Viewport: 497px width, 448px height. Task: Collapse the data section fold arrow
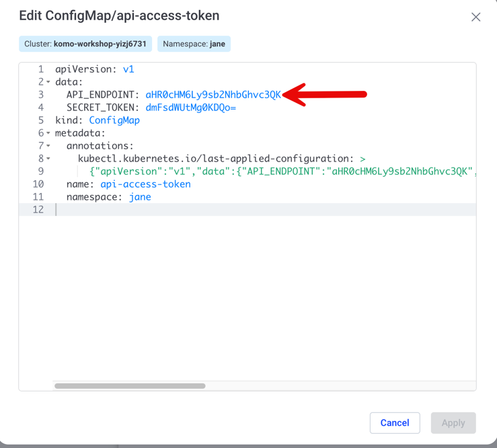coord(48,82)
